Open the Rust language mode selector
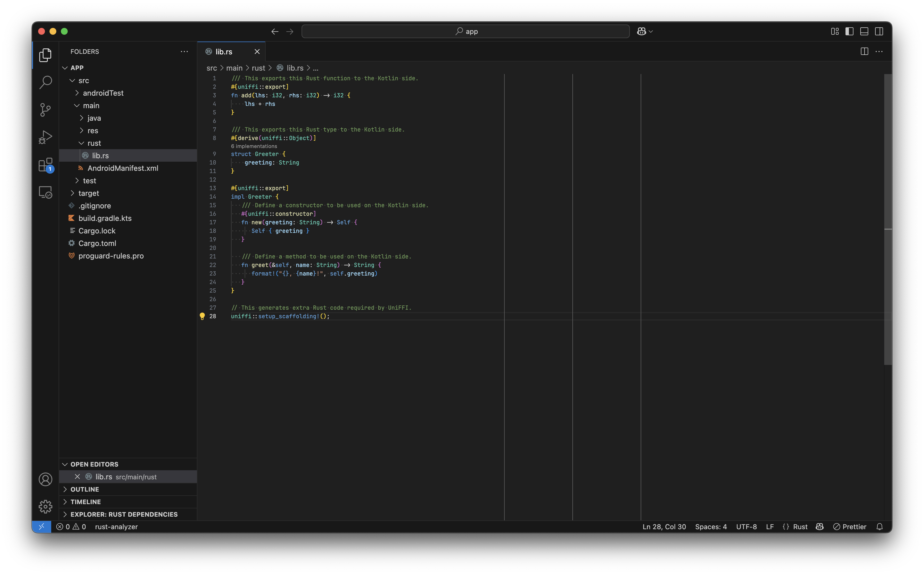The height and width of the screenshot is (575, 924). tap(800, 526)
